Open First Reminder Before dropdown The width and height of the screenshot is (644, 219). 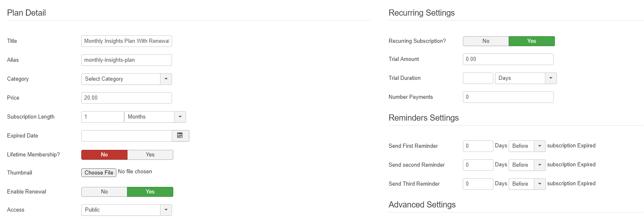pos(527,146)
